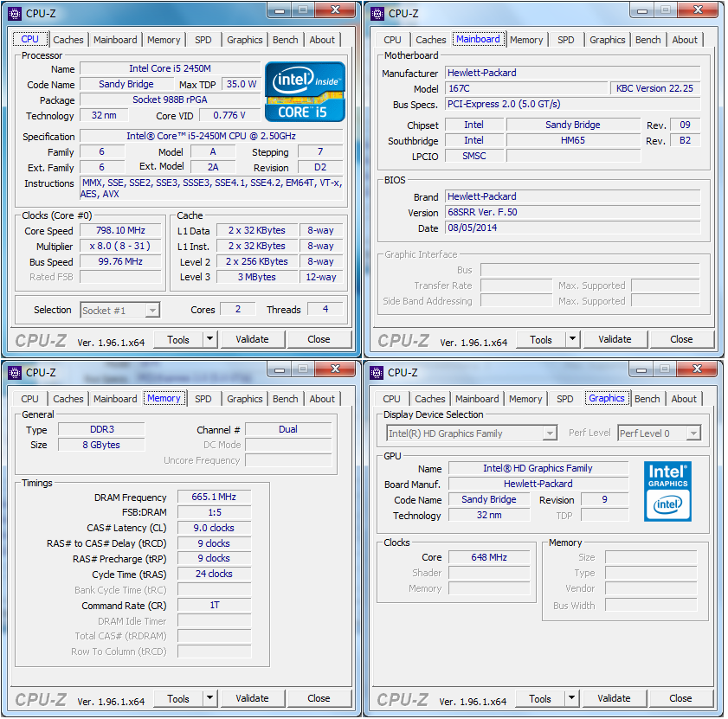Minimize the Mainboard CPU-Z window
Screen dimensions: 728x719
pyautogui.click(x=642, y=10)
